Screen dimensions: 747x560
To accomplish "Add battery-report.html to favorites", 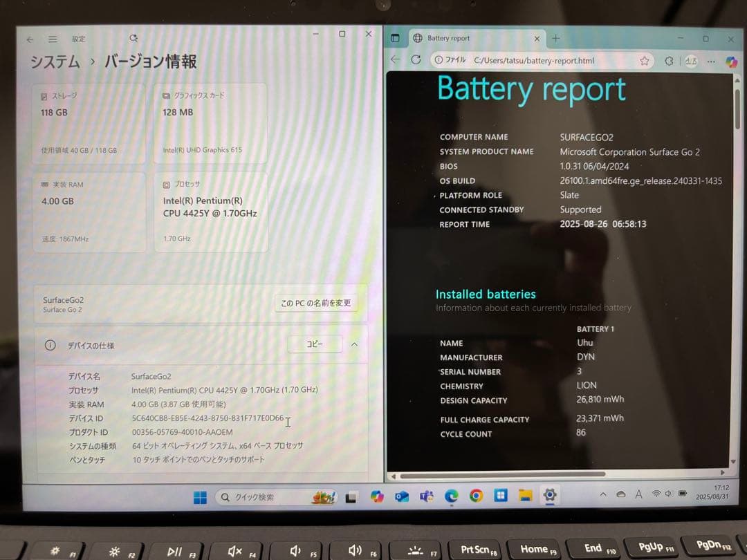I will [x=643, y=61].
